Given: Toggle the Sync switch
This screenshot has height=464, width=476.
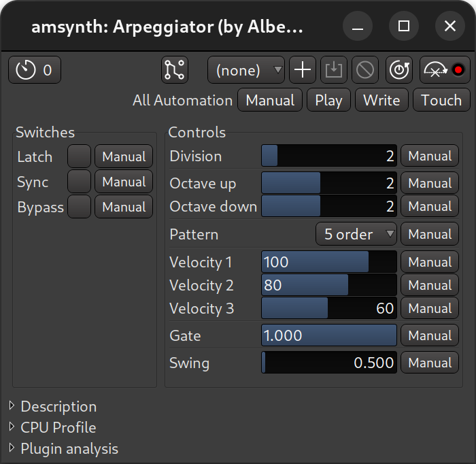Looking at the screenshot, I should 80,182.
